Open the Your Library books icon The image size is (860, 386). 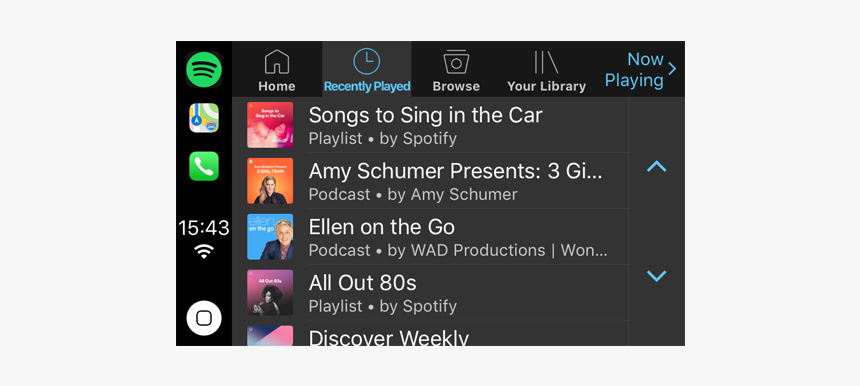546,62
